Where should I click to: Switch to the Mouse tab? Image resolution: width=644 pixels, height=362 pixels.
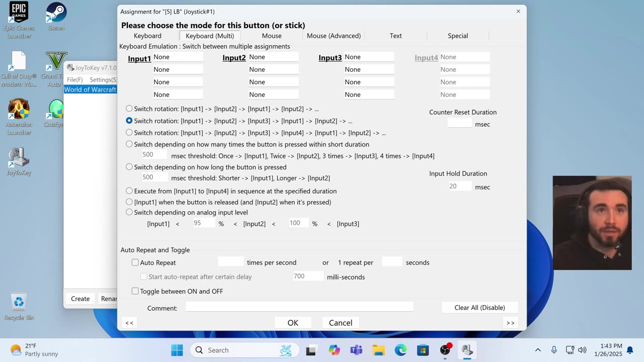[272, 36]
